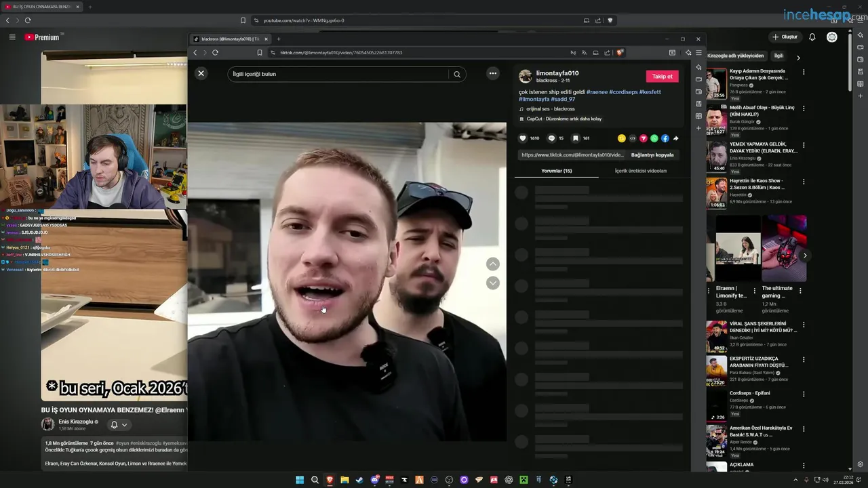The width and height of the screenshot is (868, 488).
Task: Click the Takip et follow button
Action: point(663,77)
